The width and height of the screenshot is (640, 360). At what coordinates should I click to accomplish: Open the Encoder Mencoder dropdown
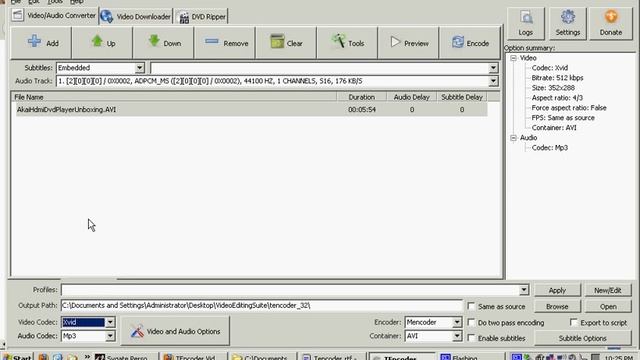pos(457,322)
